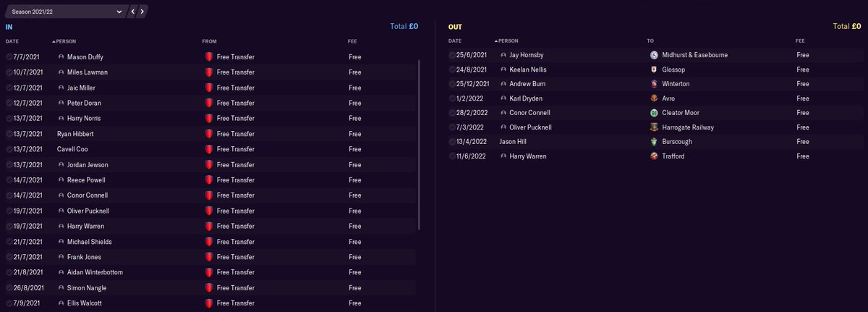The height and width of the screenshot is (312, 868).
Task: Open Cavell Coo's profile
Action: point(72,149)
